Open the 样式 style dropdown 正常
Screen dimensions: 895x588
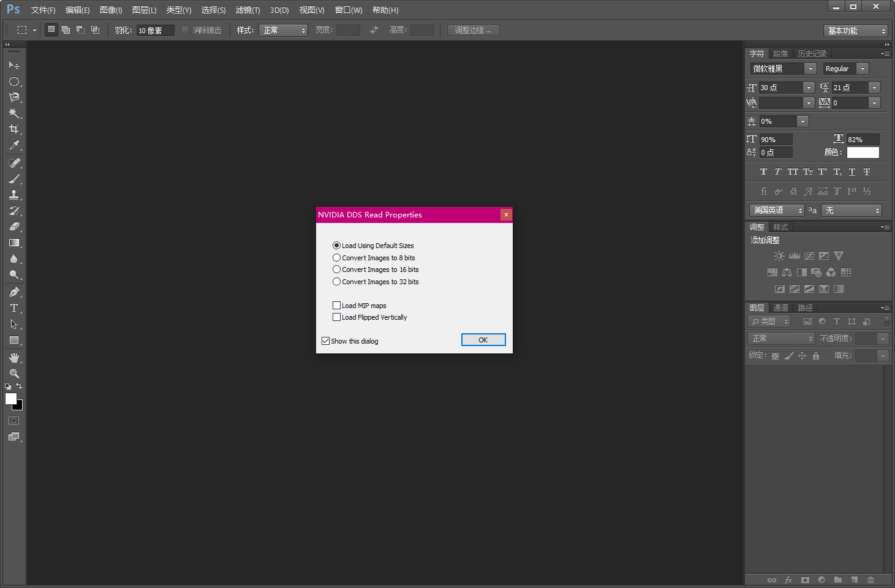click(x=283, y=30)
